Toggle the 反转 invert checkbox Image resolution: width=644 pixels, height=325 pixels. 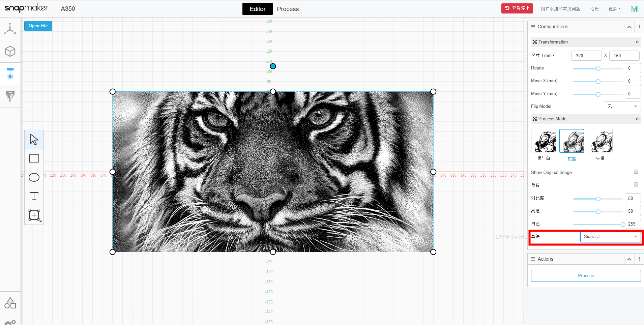tap(636, 185)
